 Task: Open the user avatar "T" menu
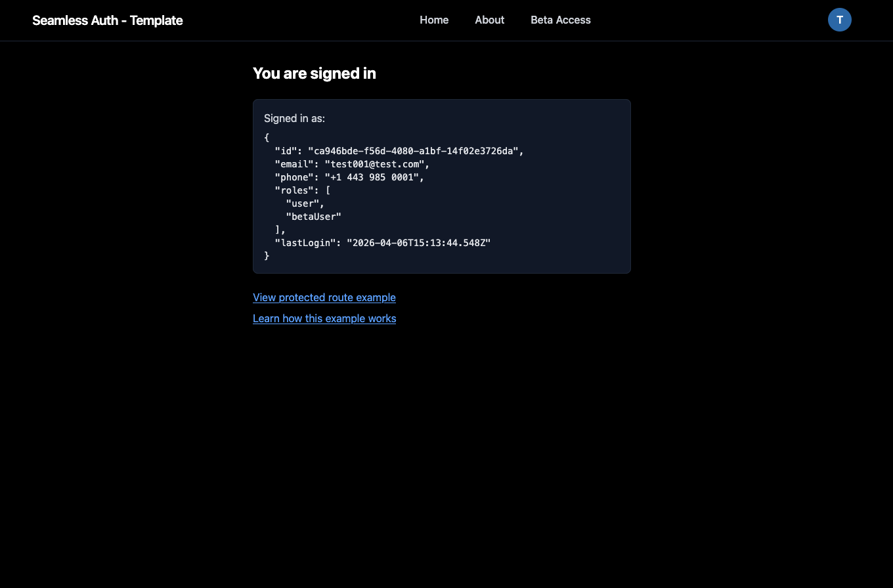839,20
